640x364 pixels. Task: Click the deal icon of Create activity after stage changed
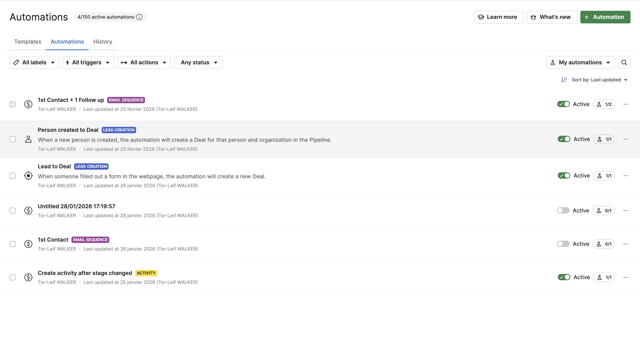(28, 277)
